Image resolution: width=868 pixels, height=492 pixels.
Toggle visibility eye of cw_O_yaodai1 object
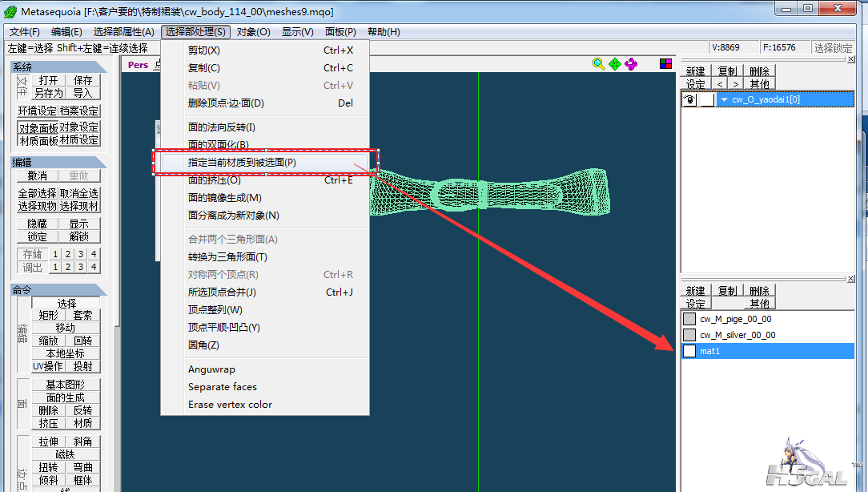[x=689, y=99]
